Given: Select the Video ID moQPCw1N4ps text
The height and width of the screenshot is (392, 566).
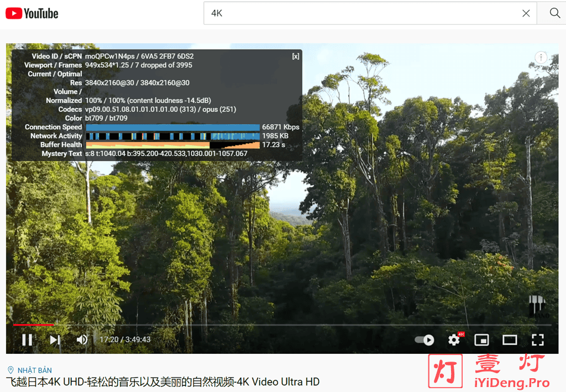Looking at the screenshot, I should click(110, 56).
